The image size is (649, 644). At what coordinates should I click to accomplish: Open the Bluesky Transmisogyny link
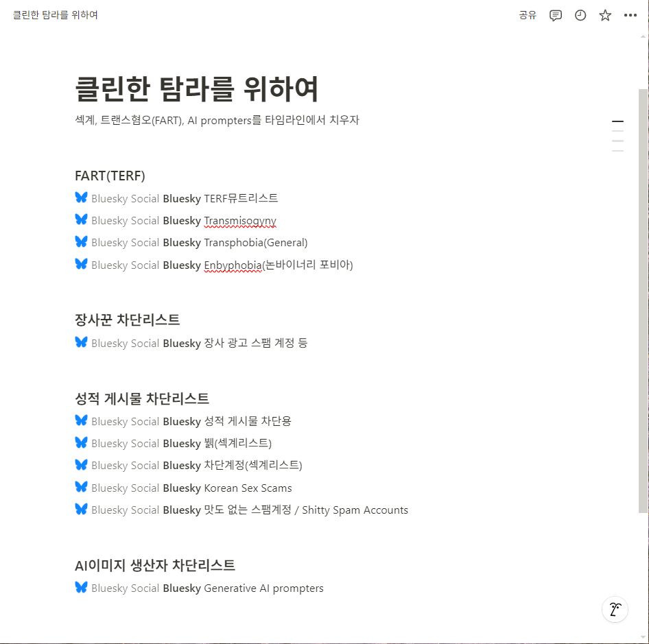[x=176, y=220]
